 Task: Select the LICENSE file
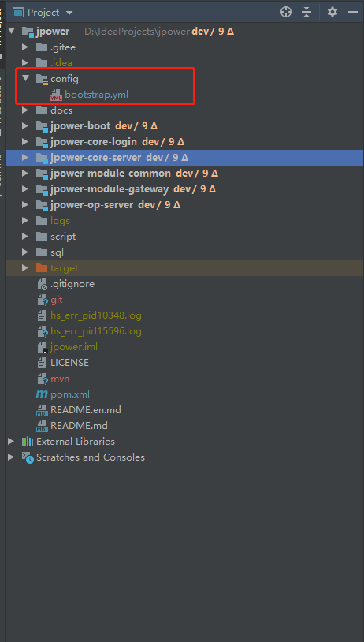(x=69, y=362)
